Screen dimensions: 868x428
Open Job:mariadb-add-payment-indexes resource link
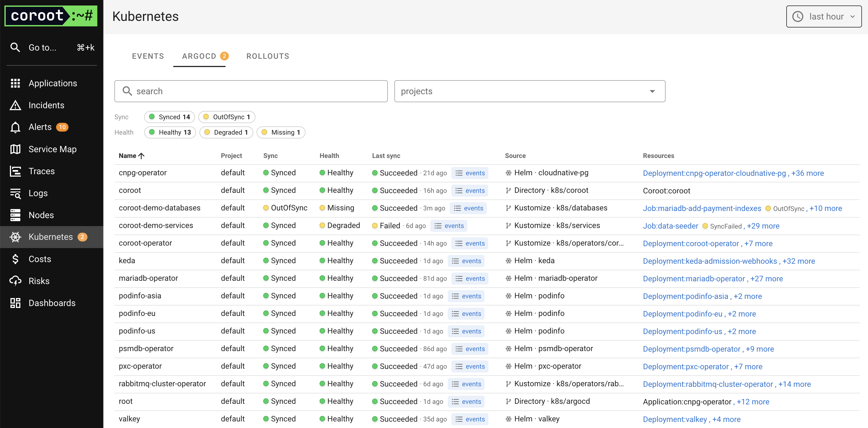702,208
